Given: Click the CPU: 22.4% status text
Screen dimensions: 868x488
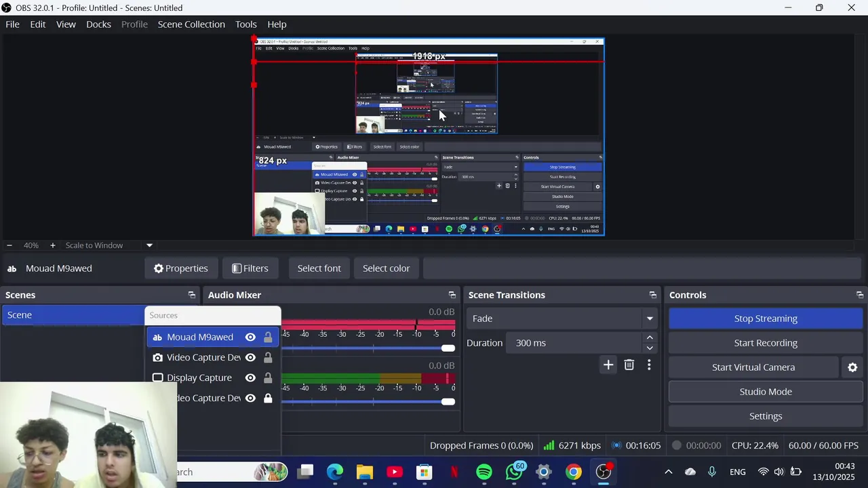Looking at the screenshot, I should coord(755,445).
